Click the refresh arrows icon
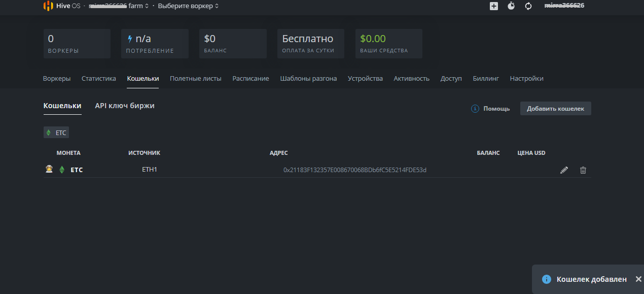This screenshot has height=294, width=644. [528, 6]
